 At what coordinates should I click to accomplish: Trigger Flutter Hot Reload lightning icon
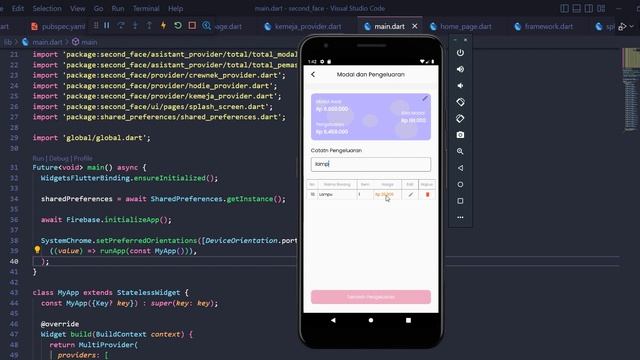tap(163, 26)
